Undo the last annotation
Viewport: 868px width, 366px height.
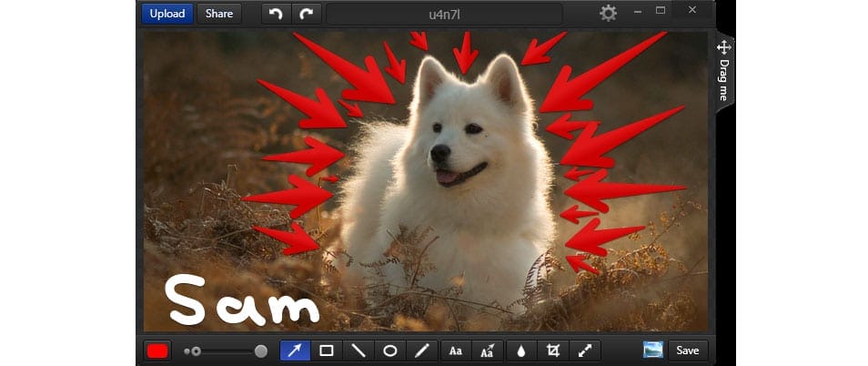(277, 14)
